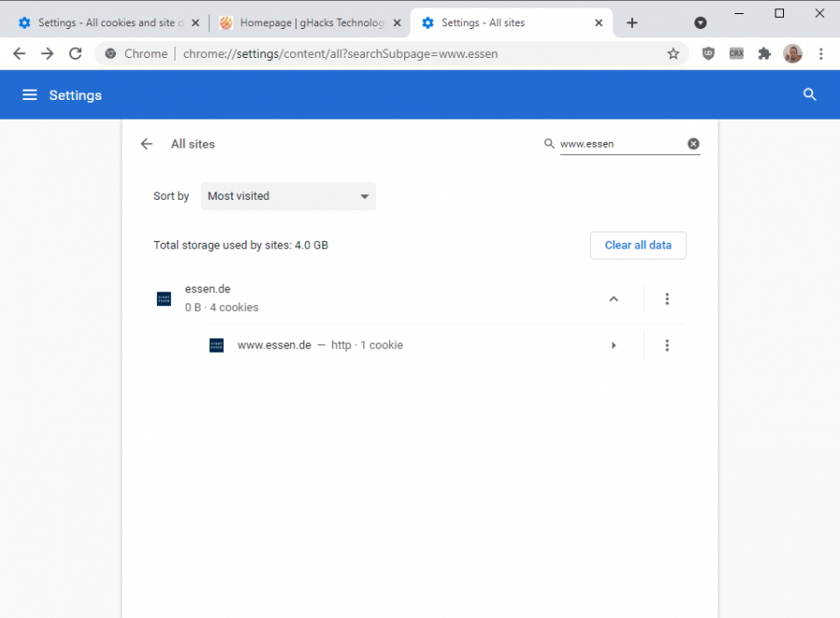Click Total storage used by sites text
The height and width of the screenshot is (618, 840).
pyautogui.click(x=241, y=246)
